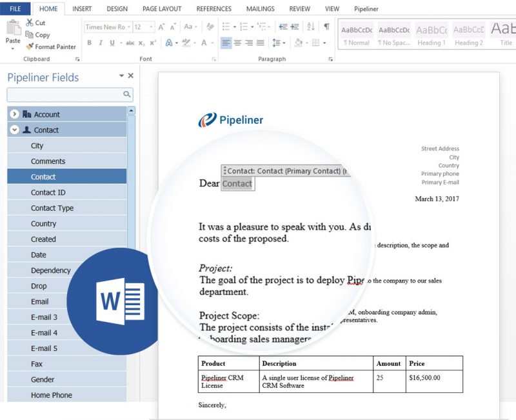Click the shading paint bucket icon
Viewport: 516px width, 420px height.
point(299,43)
